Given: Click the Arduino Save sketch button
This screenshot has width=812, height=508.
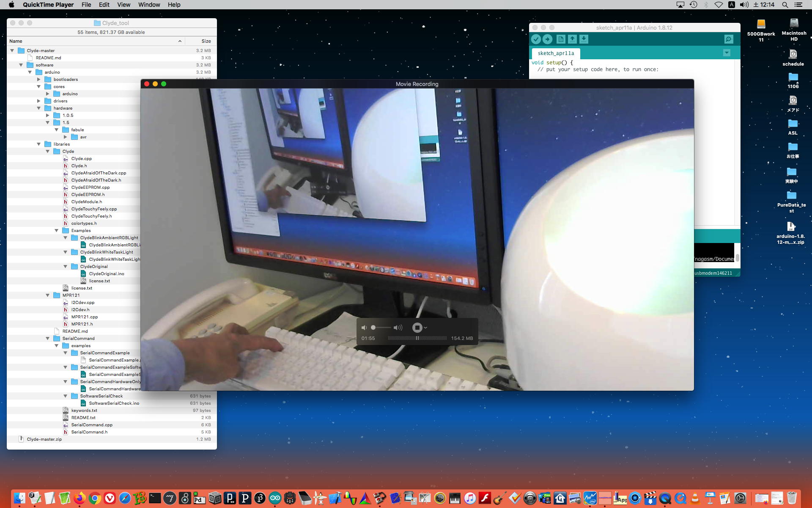Looking at the screenshot, I should click(x=584, y=39).
